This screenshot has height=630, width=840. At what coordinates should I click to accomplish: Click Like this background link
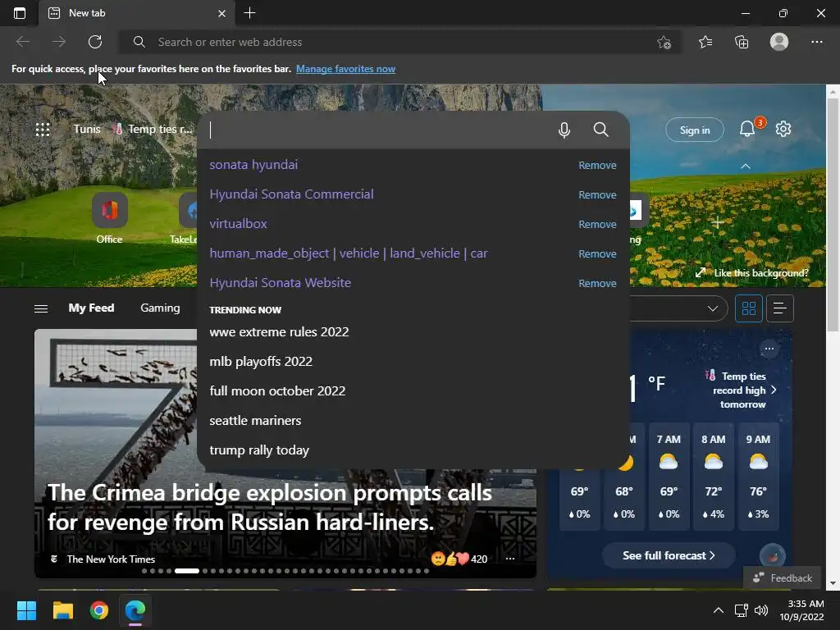[752, 272]
